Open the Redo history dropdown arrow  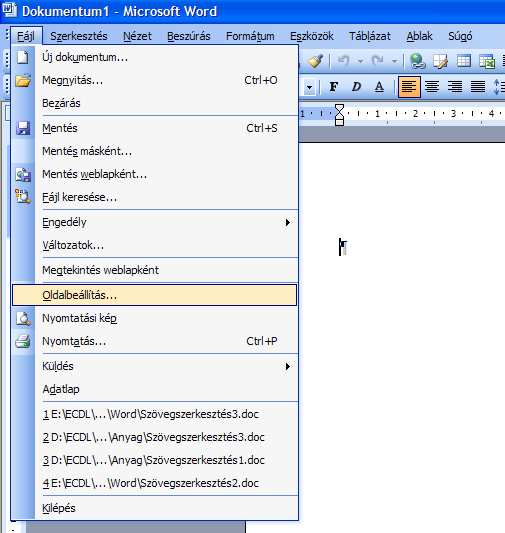coord(395,62)
